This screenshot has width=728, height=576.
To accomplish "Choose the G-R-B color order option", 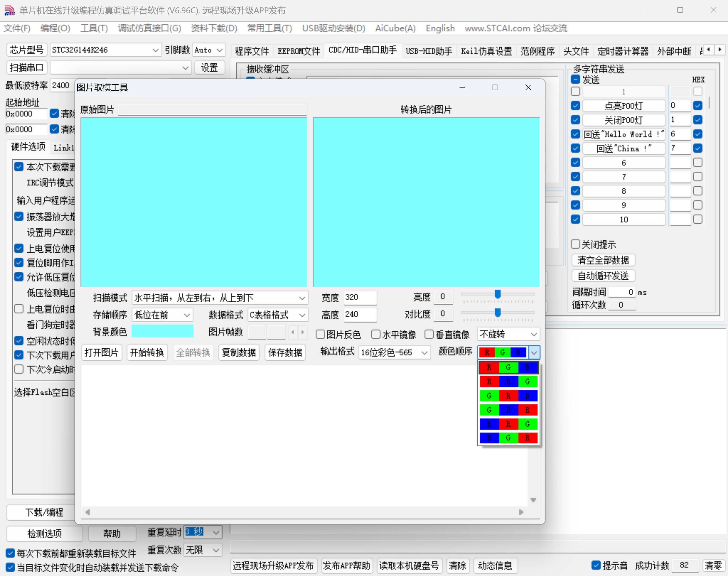I will [508, 396].
